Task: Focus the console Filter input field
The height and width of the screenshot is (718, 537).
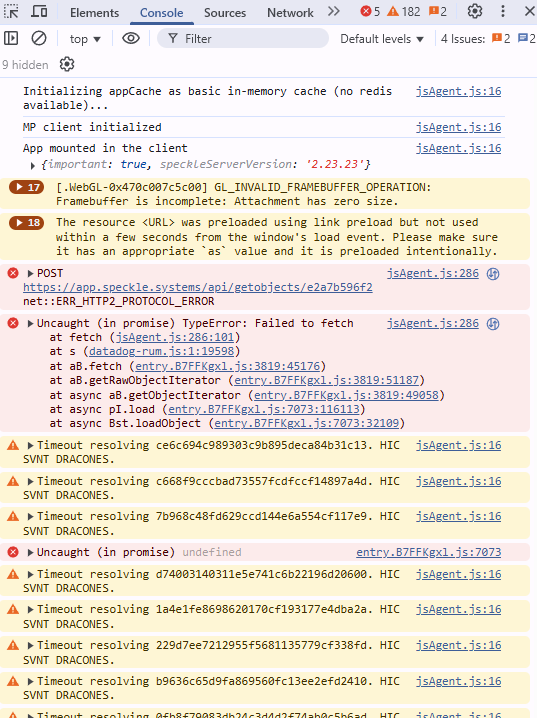Action: [x=243, y=38]
